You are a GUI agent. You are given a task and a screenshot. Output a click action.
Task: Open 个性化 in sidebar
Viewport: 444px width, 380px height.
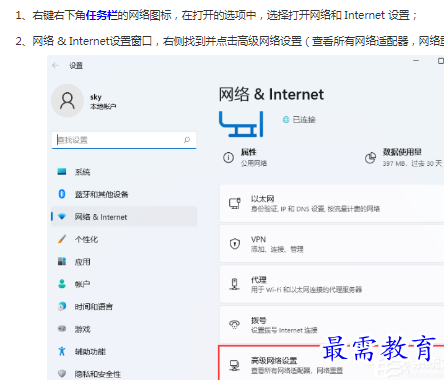[124, 239]
